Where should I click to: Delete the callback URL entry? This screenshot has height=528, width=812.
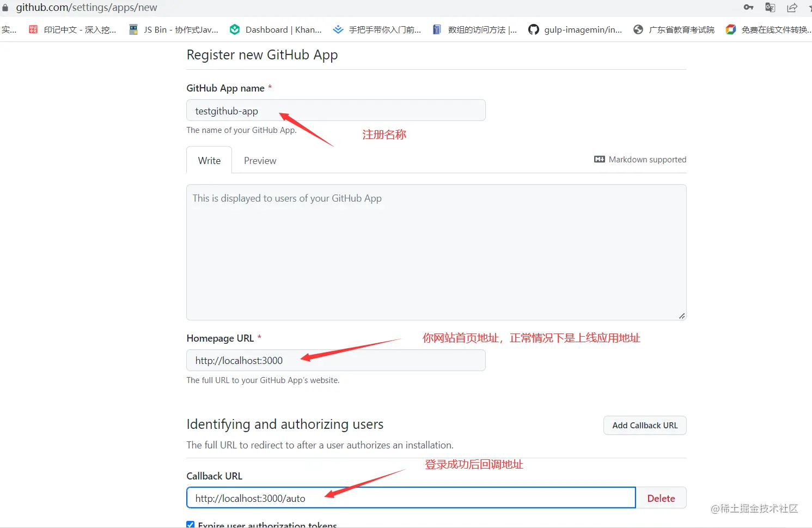click(661, 498)
